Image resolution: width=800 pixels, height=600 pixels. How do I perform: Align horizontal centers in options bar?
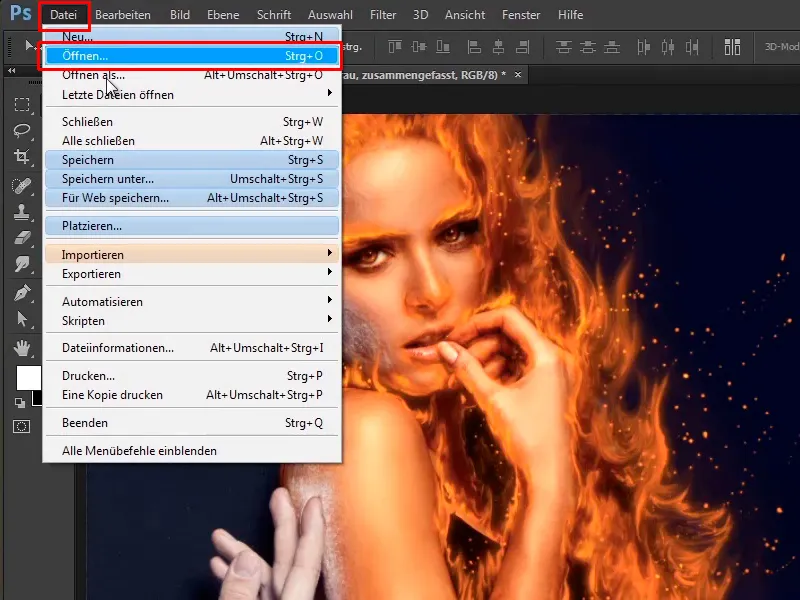click(x=498, y=47)
